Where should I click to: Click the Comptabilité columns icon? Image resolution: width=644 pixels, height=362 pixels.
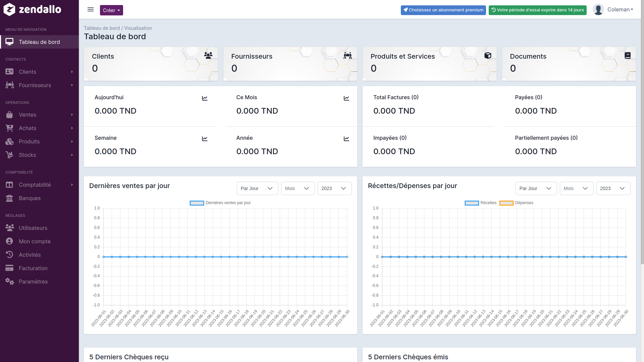click(9, 185)
